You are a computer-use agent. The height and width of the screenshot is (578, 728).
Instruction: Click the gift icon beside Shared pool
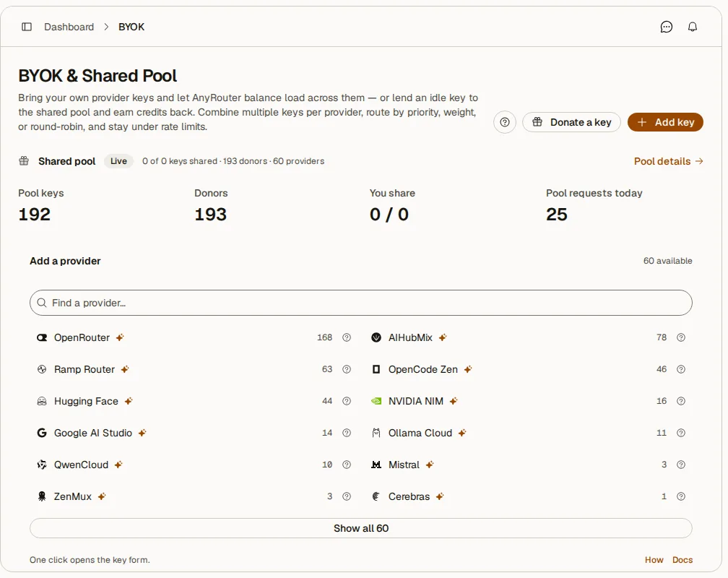[24, 161]
